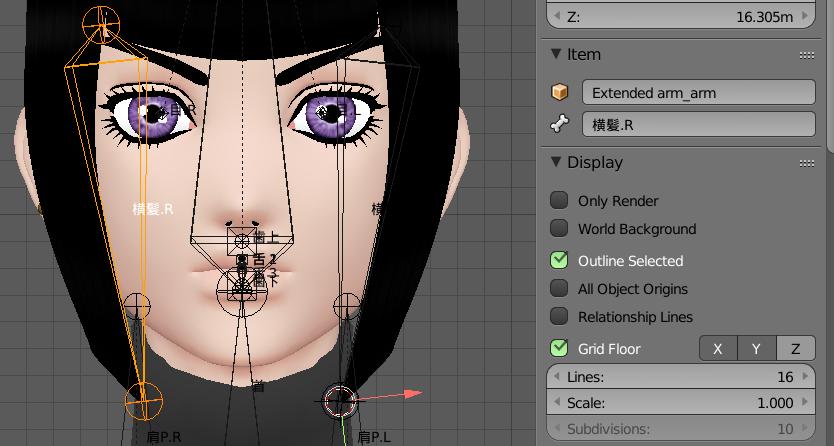Screen dimensions: 834x446
Task: Disable the Outline Selected checkbox
Action: [559, 260]
